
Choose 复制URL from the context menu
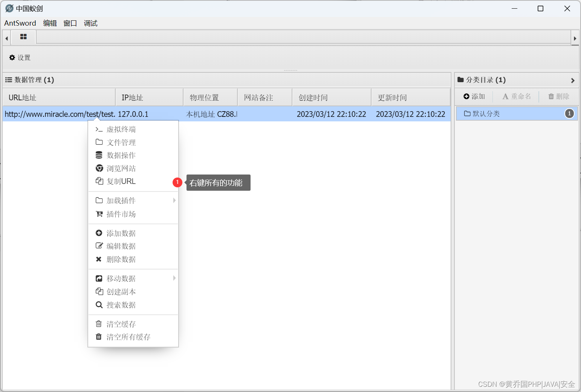[x=133, y=181]
